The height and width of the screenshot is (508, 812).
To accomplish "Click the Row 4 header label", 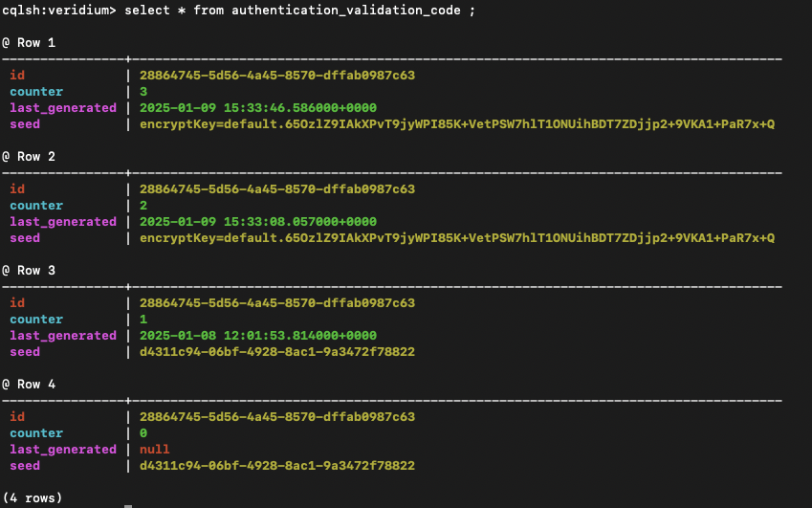I will [29, 384].
